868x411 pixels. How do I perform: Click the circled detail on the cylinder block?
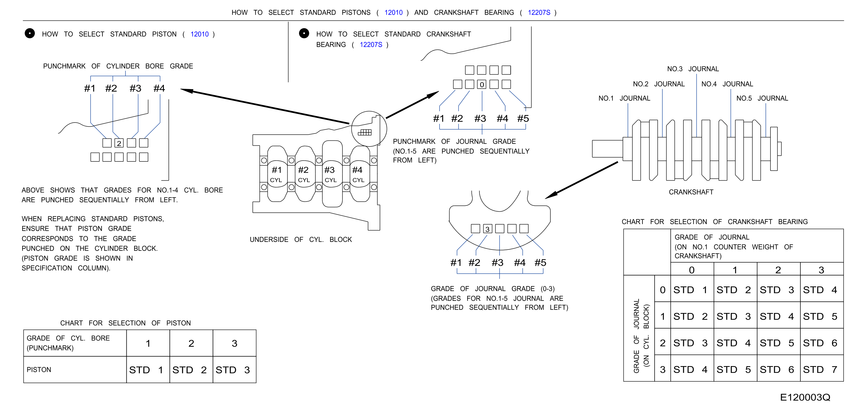point(369,129)
